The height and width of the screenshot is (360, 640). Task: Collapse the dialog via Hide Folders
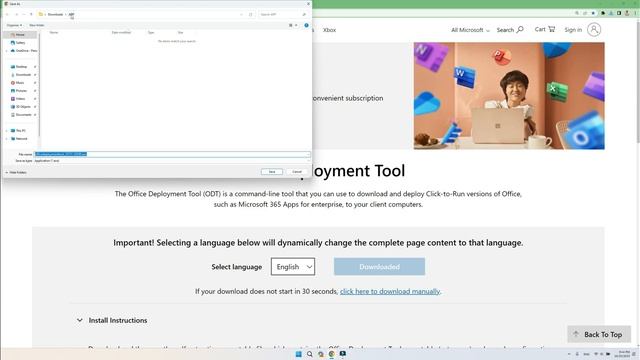tap(16, 173)
